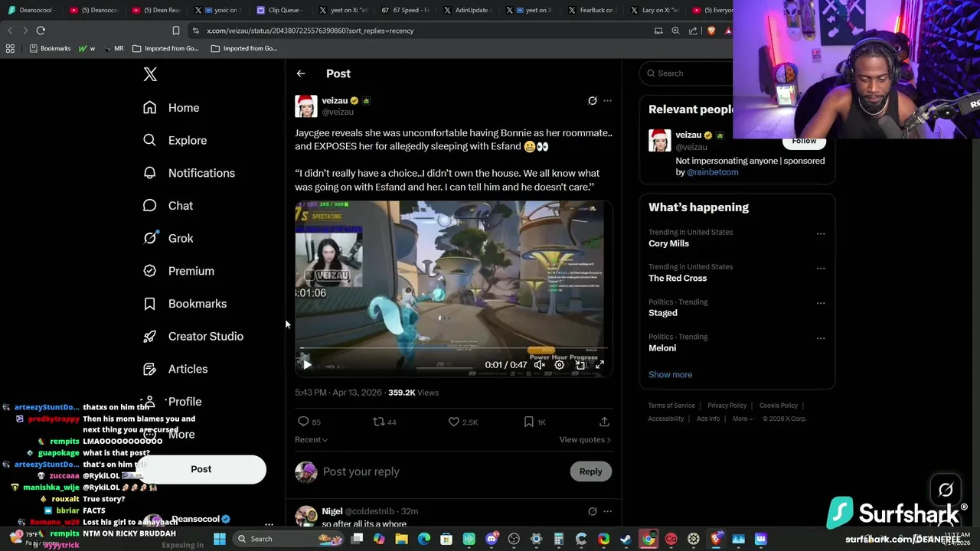
Task: Open Cory Mills trending topic
Action: (668, 243)
